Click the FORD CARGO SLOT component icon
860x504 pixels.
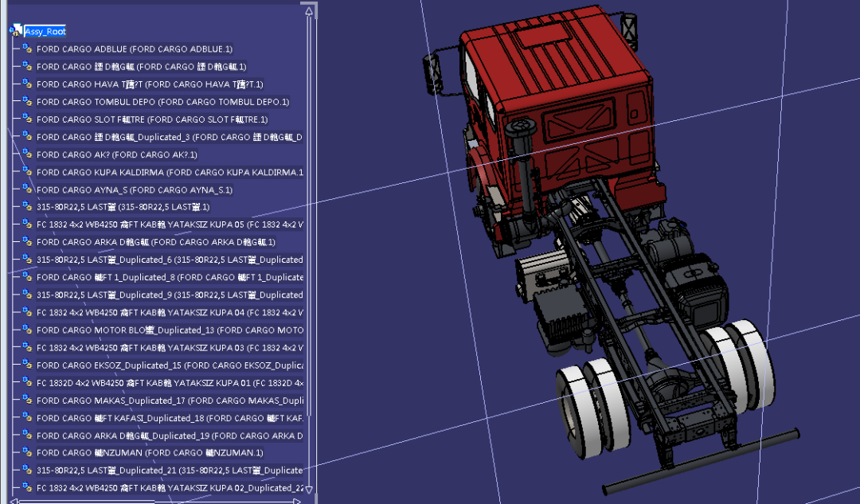tap(27, 119)
